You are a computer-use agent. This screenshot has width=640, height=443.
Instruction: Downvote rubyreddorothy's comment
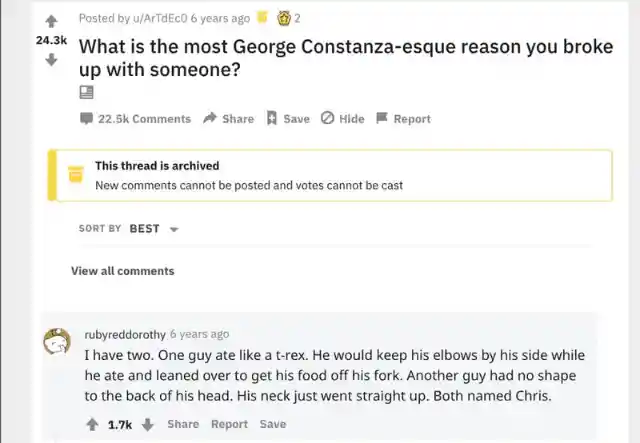(147, 424)
